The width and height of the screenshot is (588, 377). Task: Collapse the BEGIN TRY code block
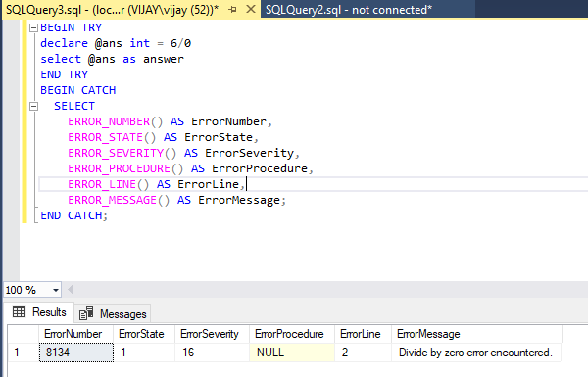(x=33, y=27)
